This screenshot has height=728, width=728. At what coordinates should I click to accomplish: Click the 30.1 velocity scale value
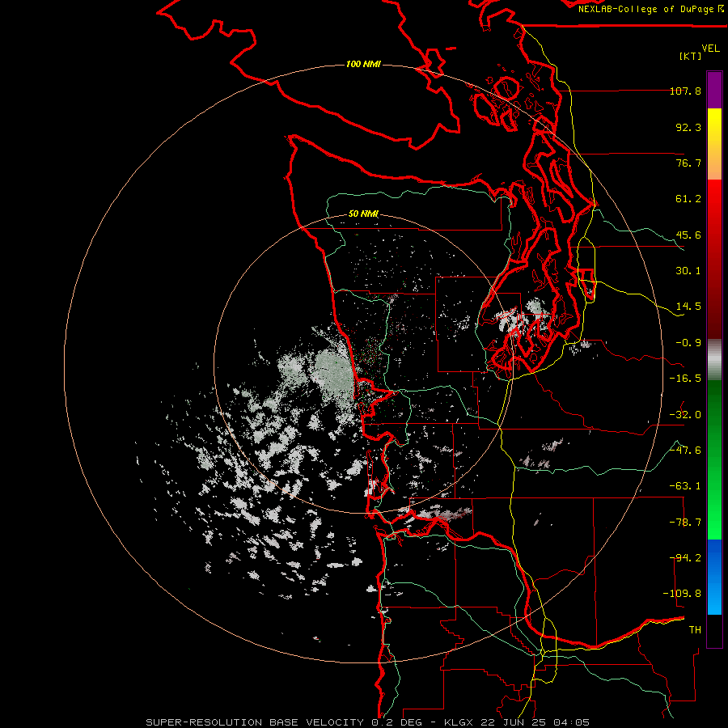coord(688,271)
